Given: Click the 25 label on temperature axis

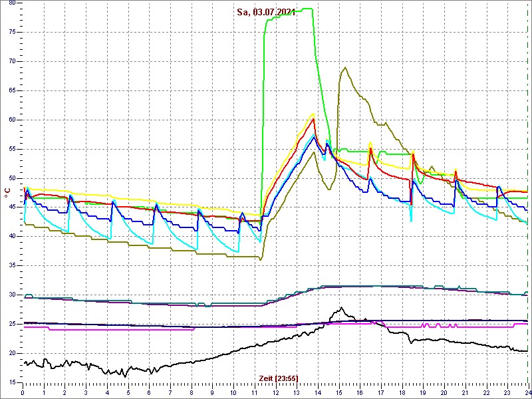Looking at the screenshot, I should click(x=11, y=324).
